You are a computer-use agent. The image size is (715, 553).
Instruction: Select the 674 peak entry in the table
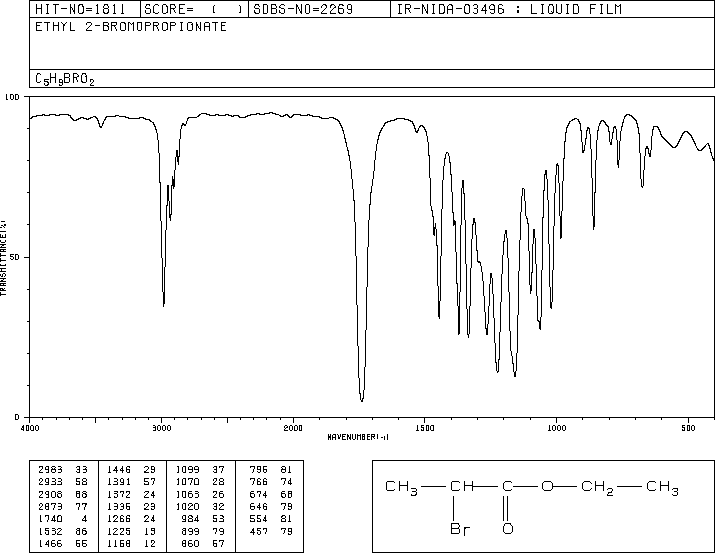click(x=271, y=494)
